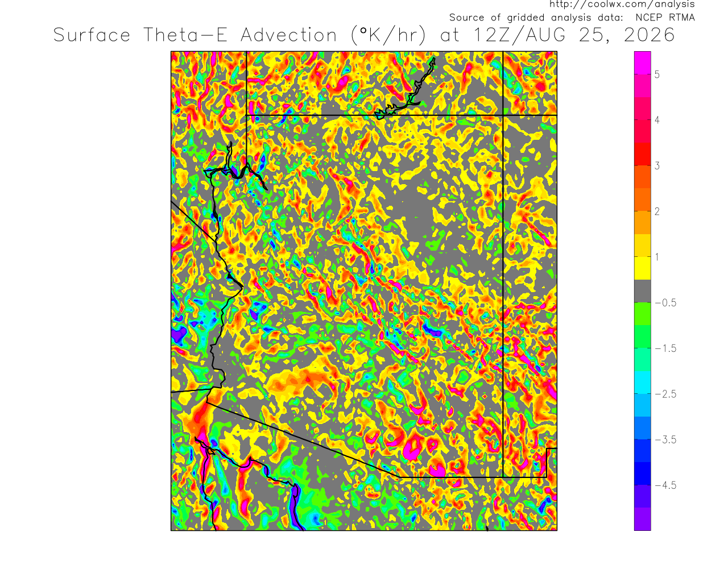The height and width of the screenshot is (582, 728).
Task: Click the gray swatch above -0.5
Action: [x=643, y=290]
